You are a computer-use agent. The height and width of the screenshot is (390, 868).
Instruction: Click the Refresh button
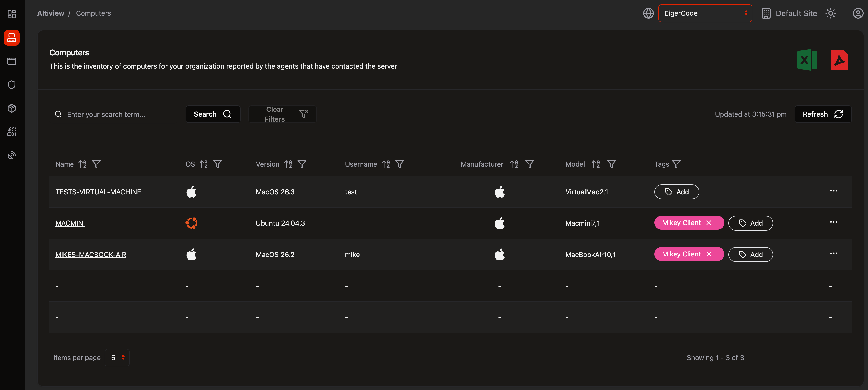[x=822, y=114]
